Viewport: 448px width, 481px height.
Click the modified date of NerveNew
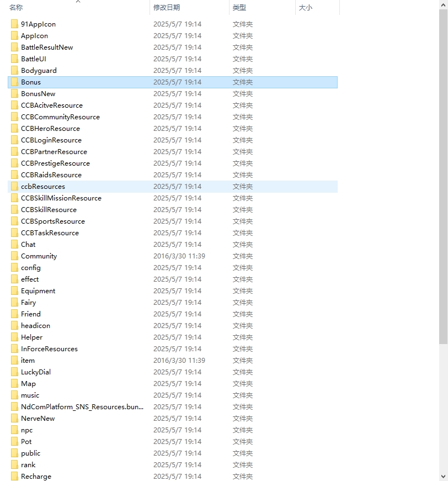178,419
